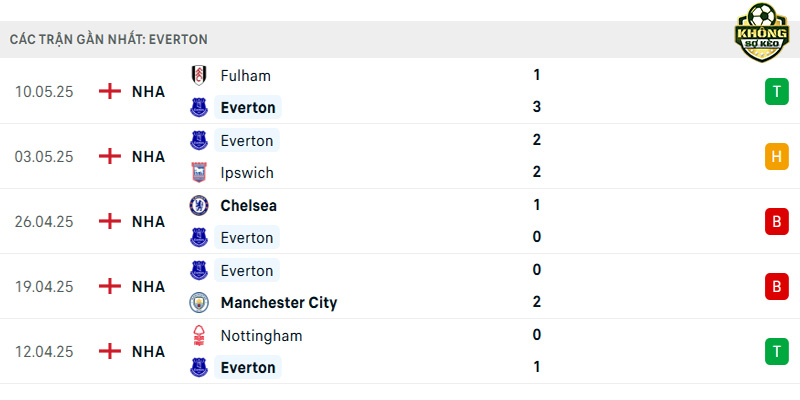
Task: Click green T badge for Nottingham match
Action: point(777,352)
